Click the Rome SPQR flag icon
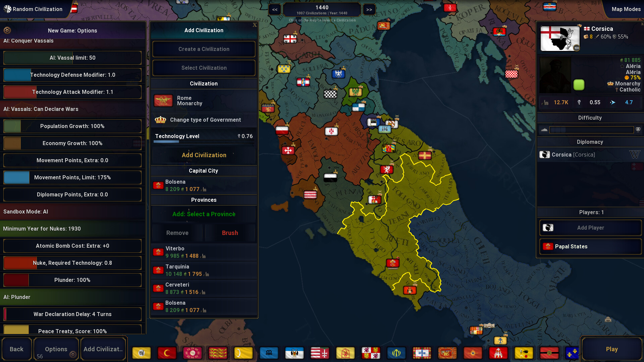The height and width of the screenshot is (362, 644). click(163, 101)
